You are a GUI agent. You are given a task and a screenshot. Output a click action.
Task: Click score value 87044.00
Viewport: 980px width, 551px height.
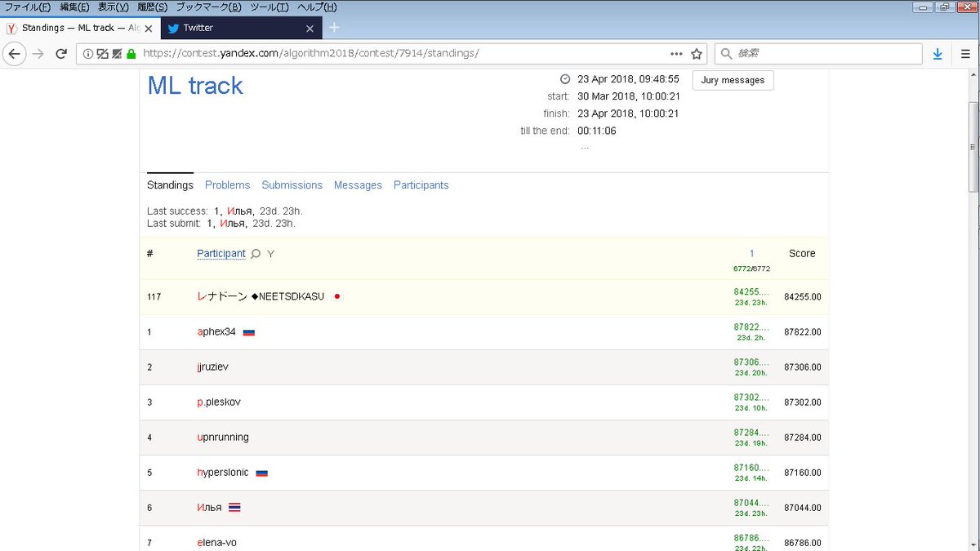coord(803,508)
